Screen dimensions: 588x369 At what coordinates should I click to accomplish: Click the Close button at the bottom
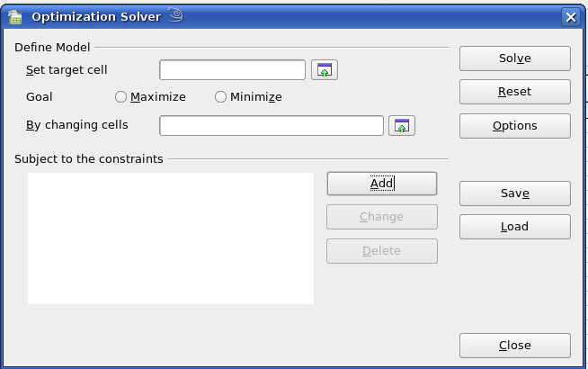[515, 346]
